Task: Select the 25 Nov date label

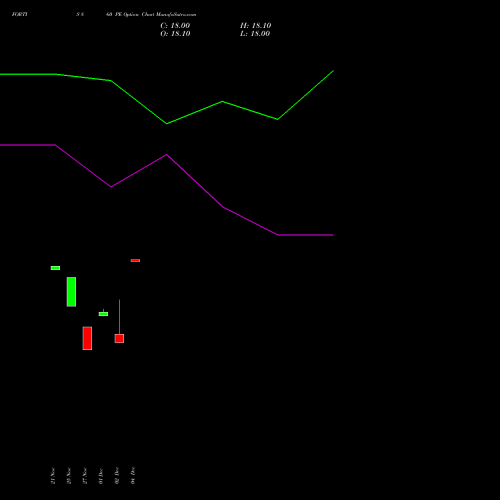Action: pyautogui.click(x=69, y=476)
